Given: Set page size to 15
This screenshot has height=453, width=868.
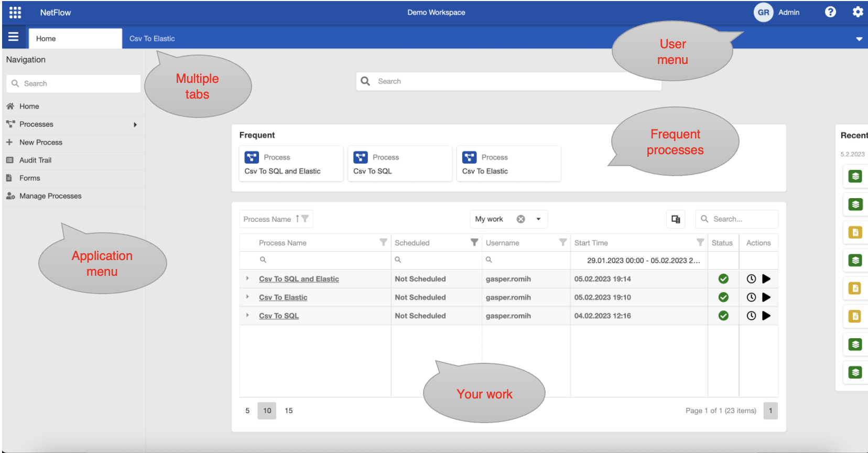Looking at the screenshot, I should (288, 411).
